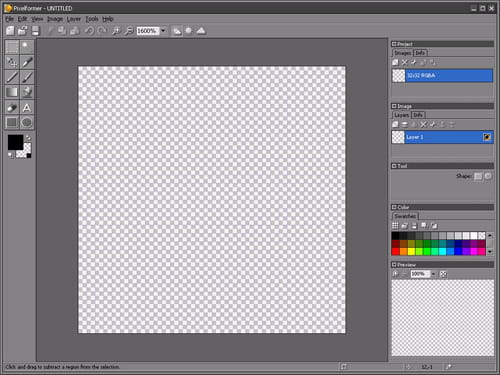Toggle square shape option in Tool panel
This screenshot has width=500, height=375.
click(478, 176)
